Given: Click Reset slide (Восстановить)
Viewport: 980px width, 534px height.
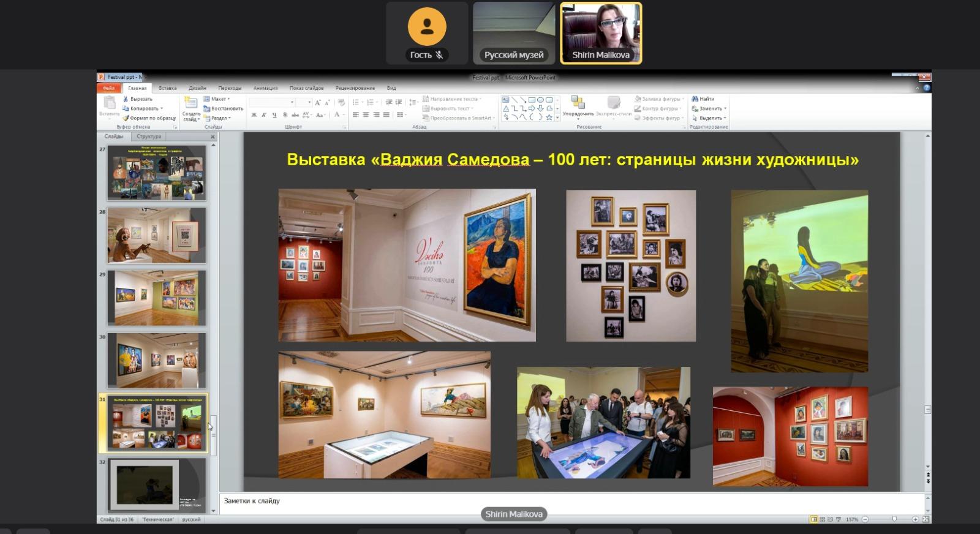Looking at the screenshot, I should pyautogui.click(x=223, y=108).
